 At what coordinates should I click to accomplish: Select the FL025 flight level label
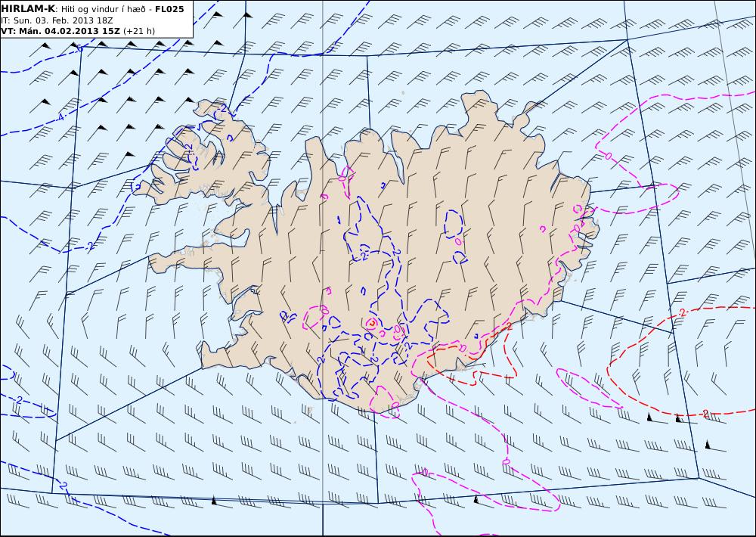point(169,9)
